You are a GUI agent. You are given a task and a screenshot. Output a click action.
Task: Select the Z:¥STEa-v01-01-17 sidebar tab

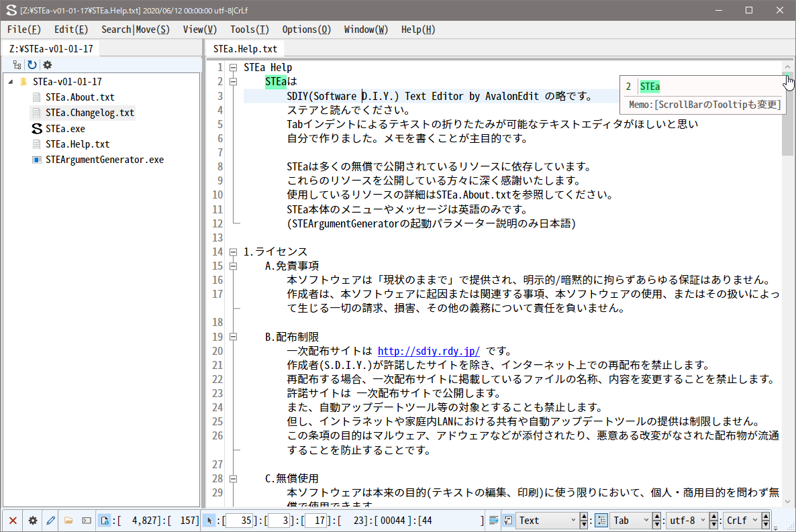[51, 49]
